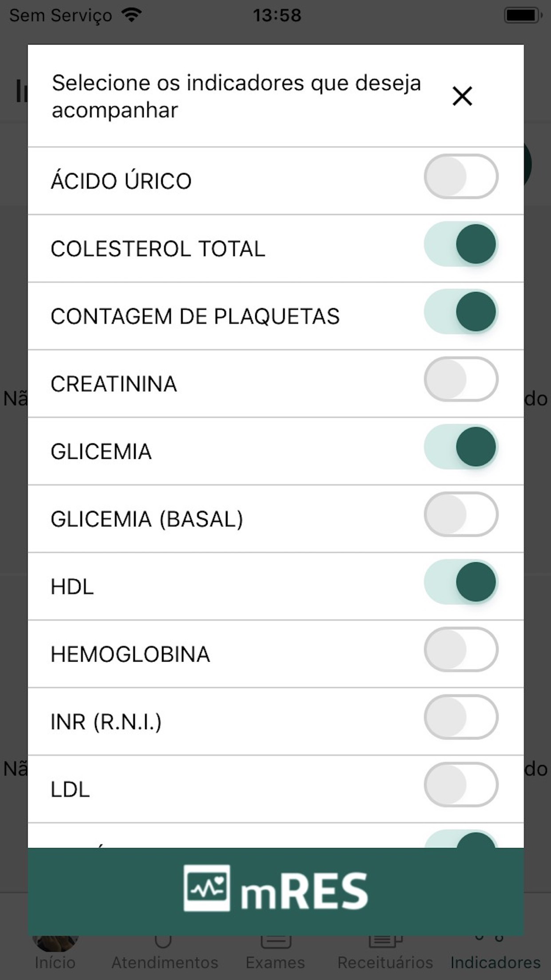Tap the battery indicator icon
This screenshot has height=980, width=551.
coord(521,15)
